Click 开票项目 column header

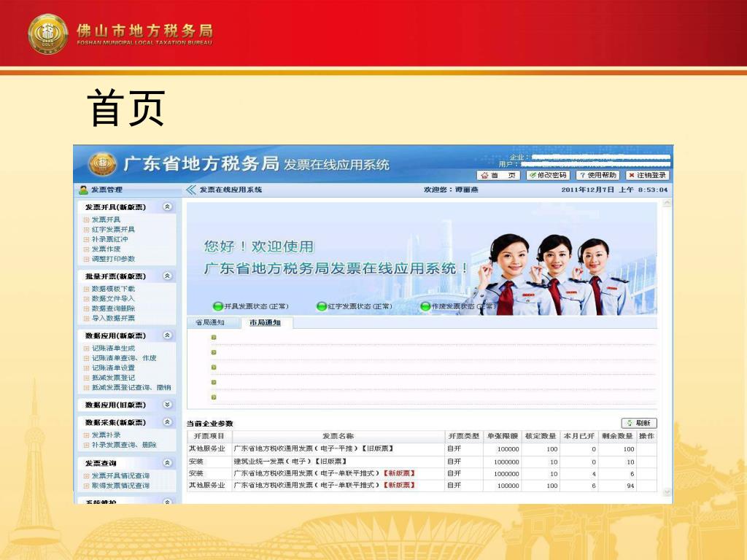[209, 436]
